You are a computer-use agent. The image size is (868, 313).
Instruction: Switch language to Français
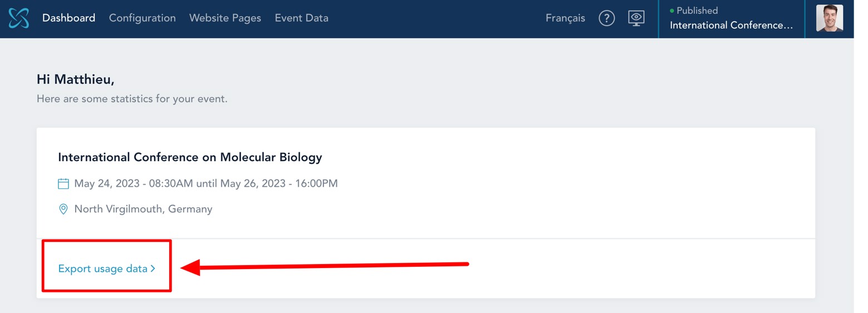point(565,18)
